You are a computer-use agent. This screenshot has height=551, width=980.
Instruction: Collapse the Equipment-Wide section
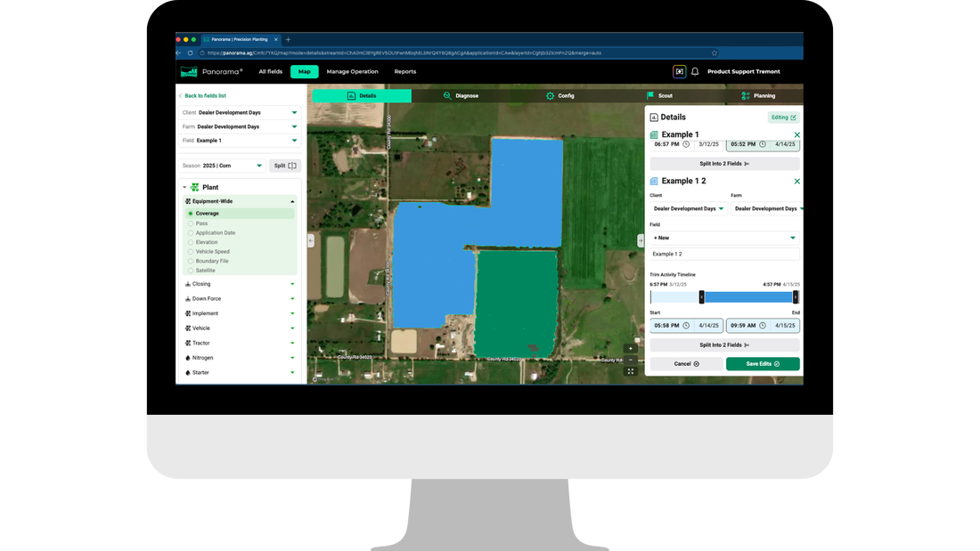(x=292, y=202)
